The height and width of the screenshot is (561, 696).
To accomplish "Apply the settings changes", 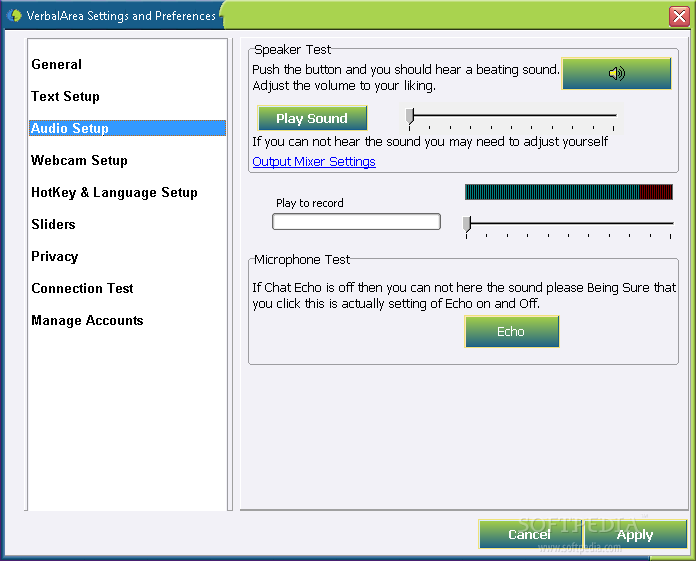I will pyautogui.click(x=635, y=534).
